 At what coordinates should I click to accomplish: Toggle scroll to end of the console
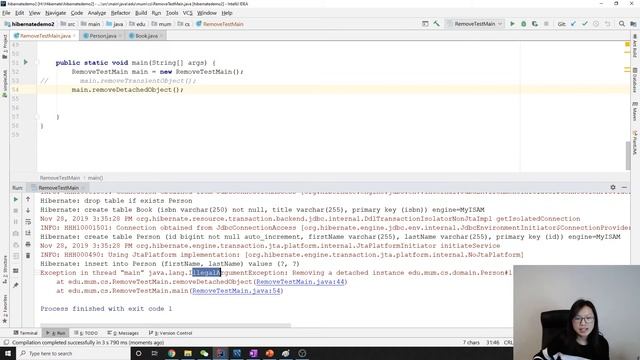point(28,233)
